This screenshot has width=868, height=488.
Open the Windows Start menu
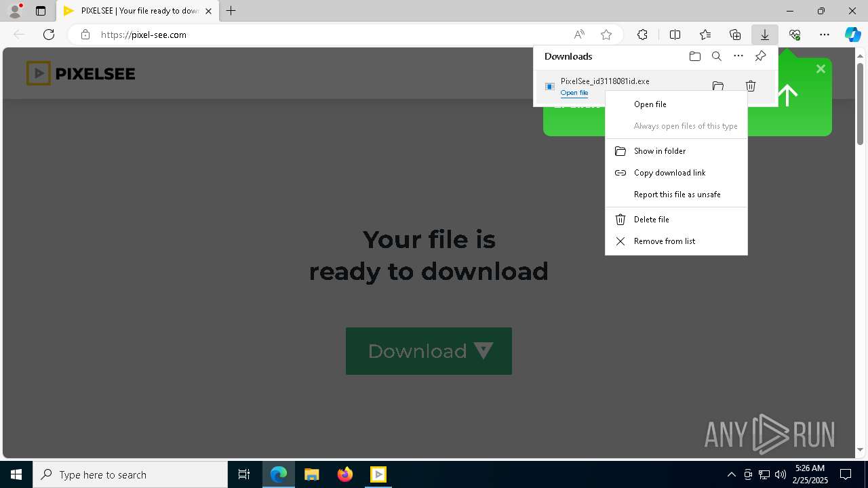[x=16, y=474]
